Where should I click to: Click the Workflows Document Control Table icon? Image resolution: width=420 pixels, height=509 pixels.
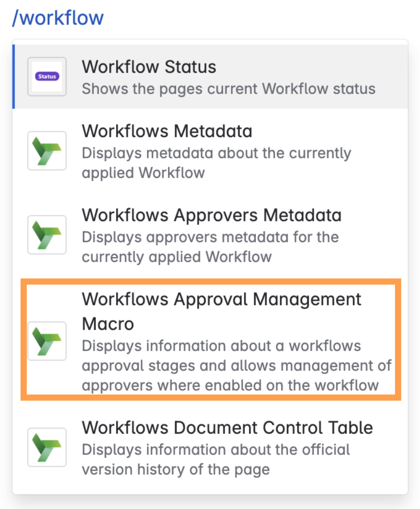click(47, 447)
